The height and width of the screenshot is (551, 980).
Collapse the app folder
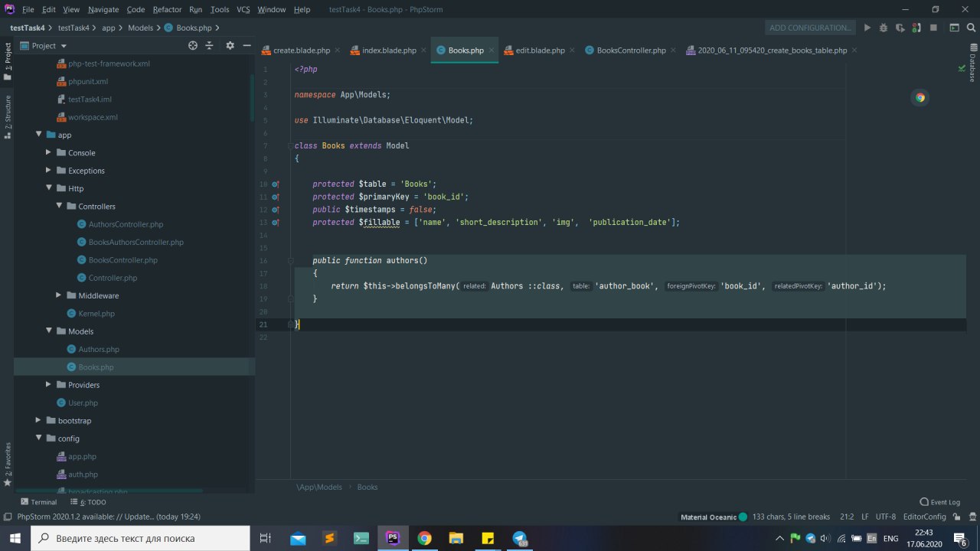pos(39,135)
